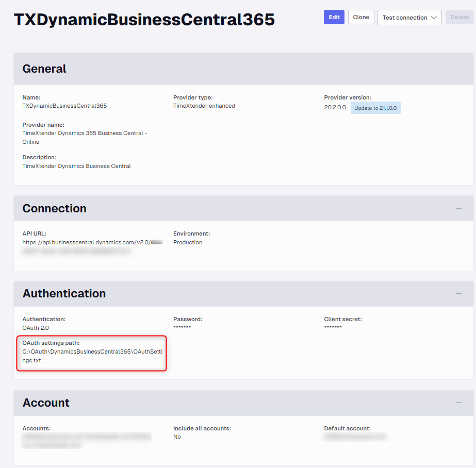Screen dimensions: 476x468
Task: Collapse the Authentication section
Action: tap(458, 293)
